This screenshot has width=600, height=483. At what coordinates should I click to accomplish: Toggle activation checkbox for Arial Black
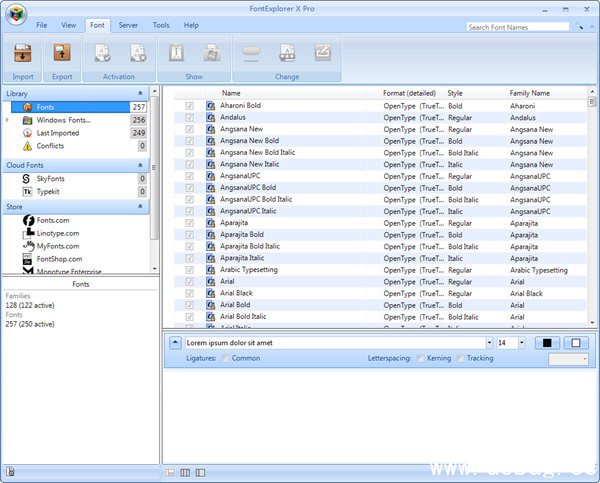point(189,293)
